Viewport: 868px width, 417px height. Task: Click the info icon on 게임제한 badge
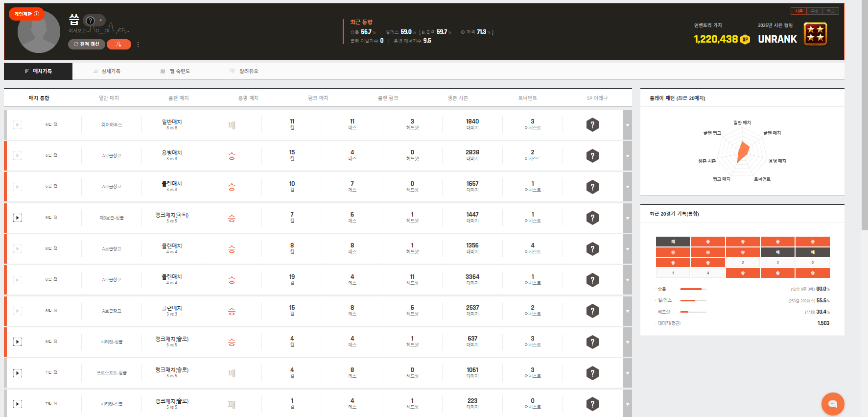(37, 14)
